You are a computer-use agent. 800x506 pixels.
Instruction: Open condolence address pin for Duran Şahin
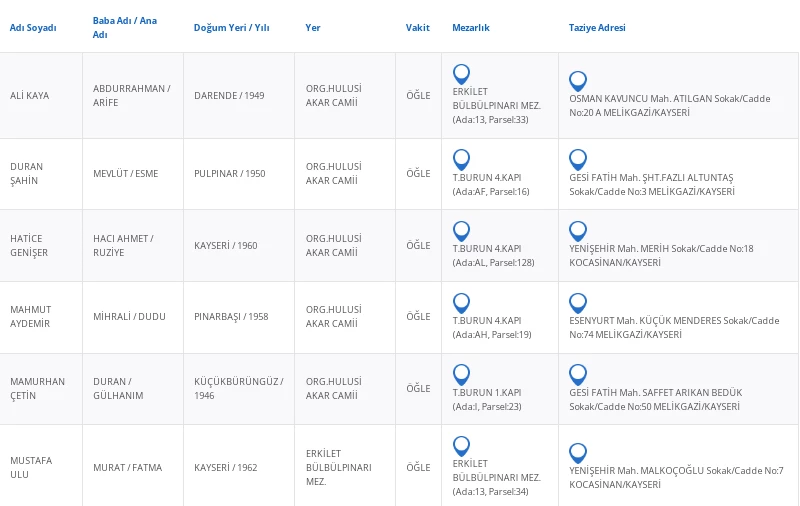tap(577, 159)
